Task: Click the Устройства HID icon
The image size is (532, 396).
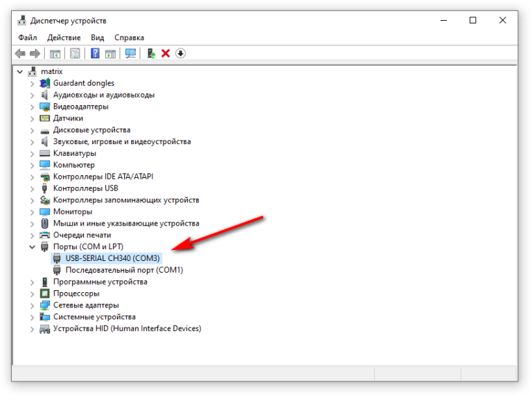Action: [45, 329]
